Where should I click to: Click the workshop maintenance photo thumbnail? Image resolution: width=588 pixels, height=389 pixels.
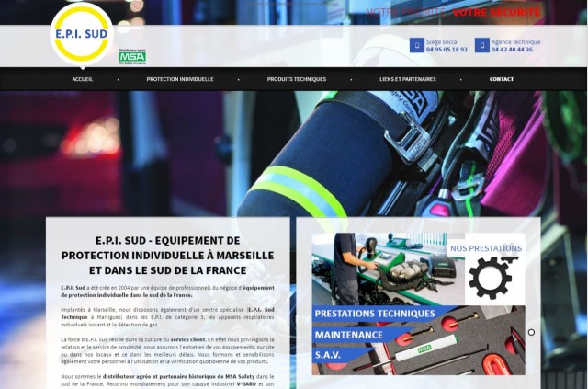pos(388,269)
